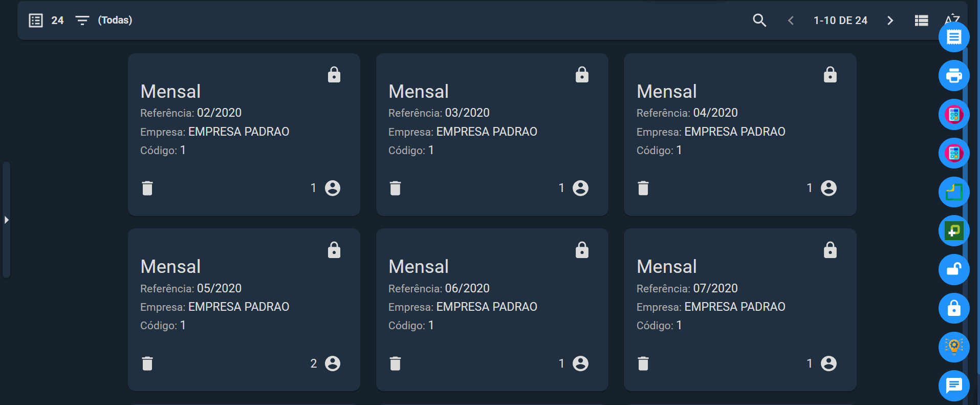Delete the 02/2020 Mensal card
980x405 pixels.
147,188
